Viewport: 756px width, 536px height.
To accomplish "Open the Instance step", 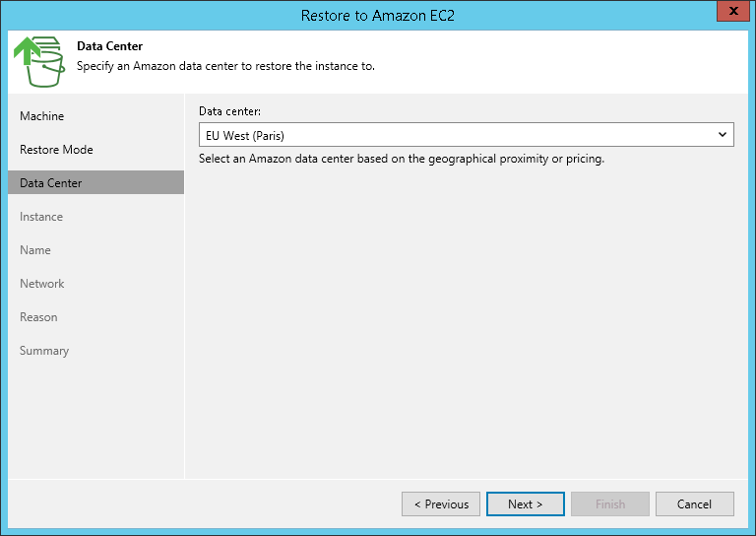I will pyautogui.click(x=41, y=217).
